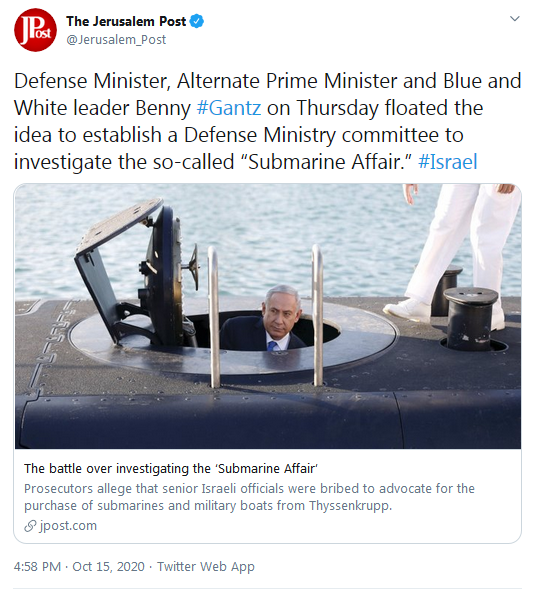The height and width of the screenshot is (590, 535).
Task: Click the 4:58 PM timestamp
Action: [x=37, y=566]
